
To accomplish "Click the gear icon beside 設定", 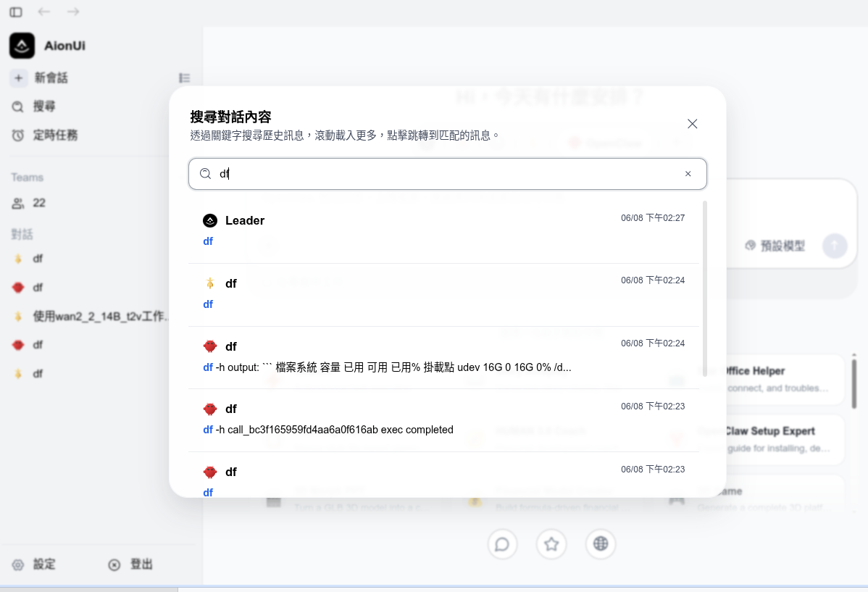I will (17, 565).
